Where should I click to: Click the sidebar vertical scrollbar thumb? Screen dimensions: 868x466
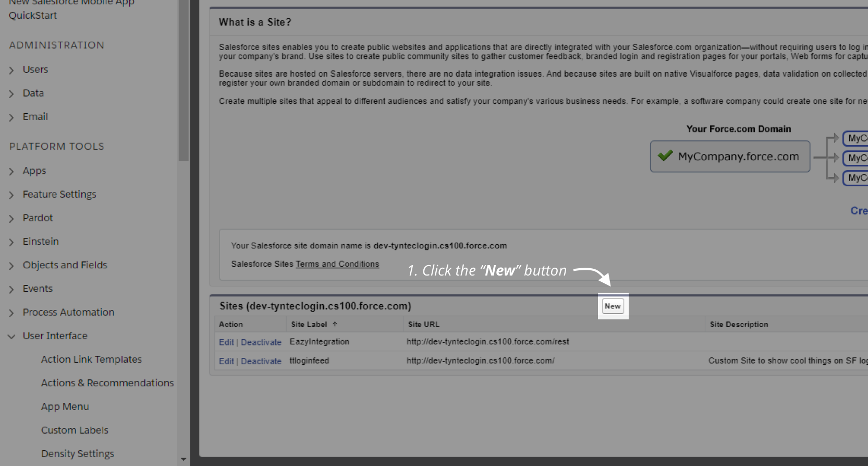tap(184, 80)
